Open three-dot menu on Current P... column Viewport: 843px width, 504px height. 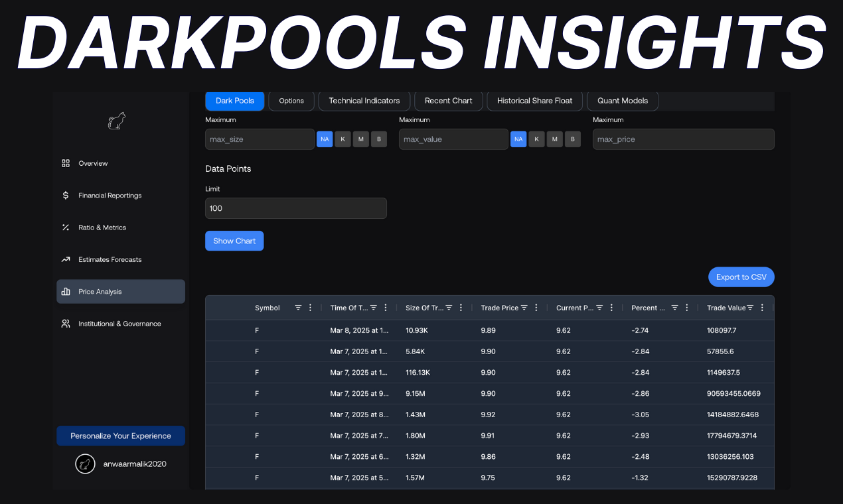tap(611, 308)
